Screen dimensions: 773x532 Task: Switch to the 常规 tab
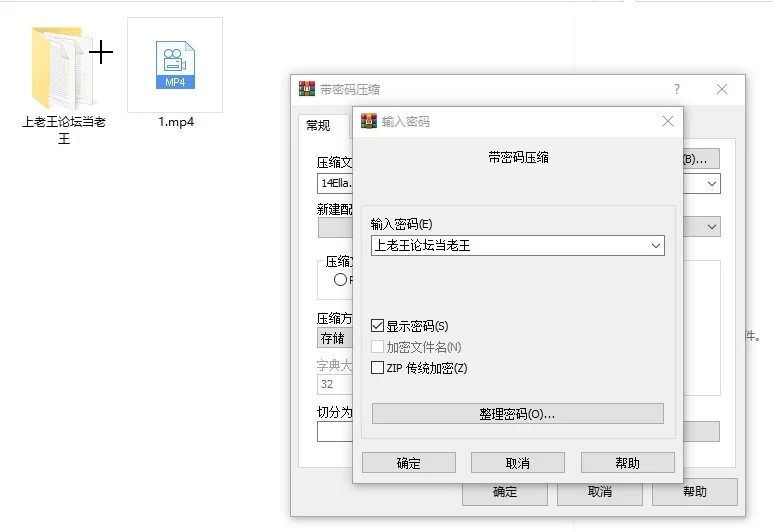(318, 125)
